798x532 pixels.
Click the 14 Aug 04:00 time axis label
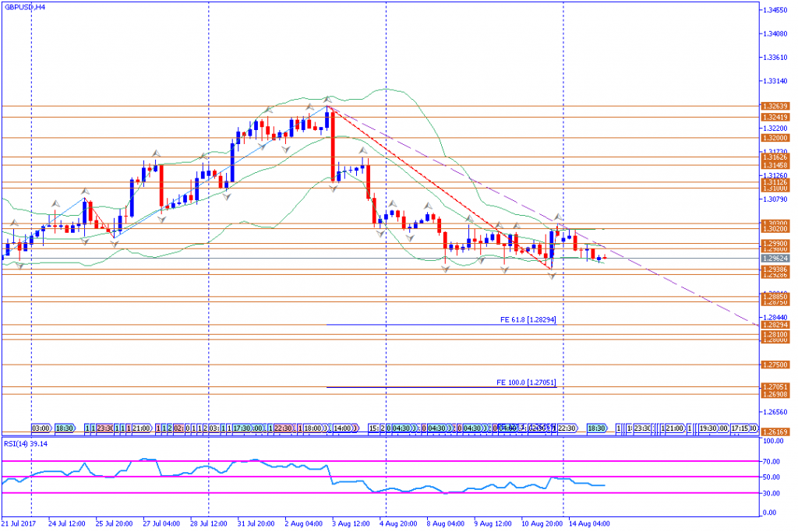pos(588,523)
